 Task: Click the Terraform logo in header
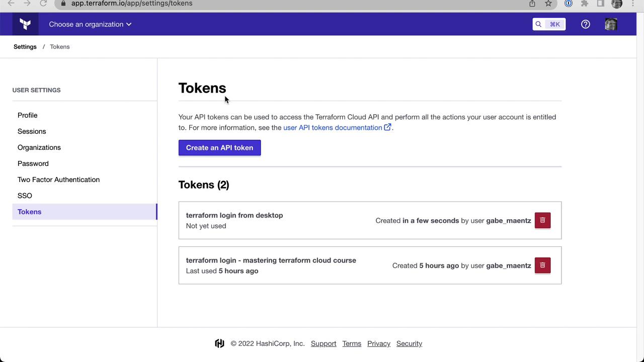tap(25, 24)
